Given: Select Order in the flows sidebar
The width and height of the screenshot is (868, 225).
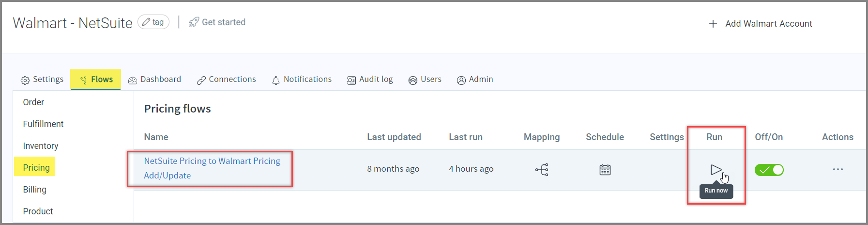Looking at the screenshot, I should [x=33, y=102].
